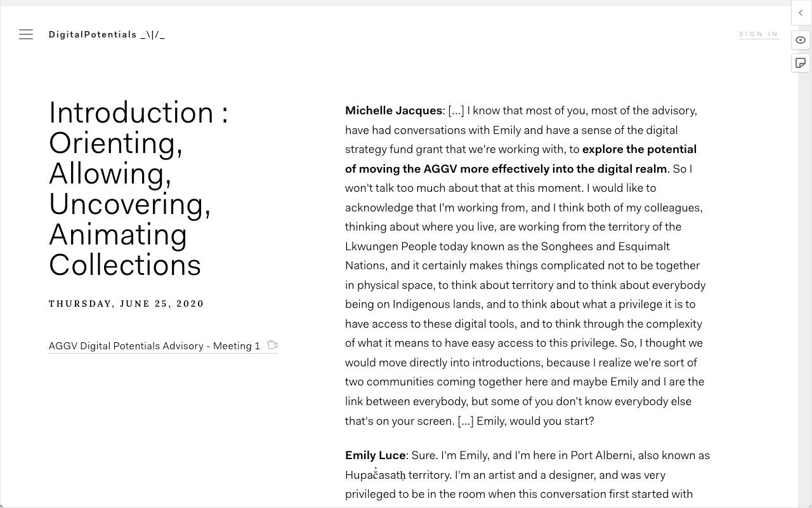Click the bold phrase "explore the potential"
Image resolution: width=812 pixels, height=508 pixels.
(x=639, y=149)
